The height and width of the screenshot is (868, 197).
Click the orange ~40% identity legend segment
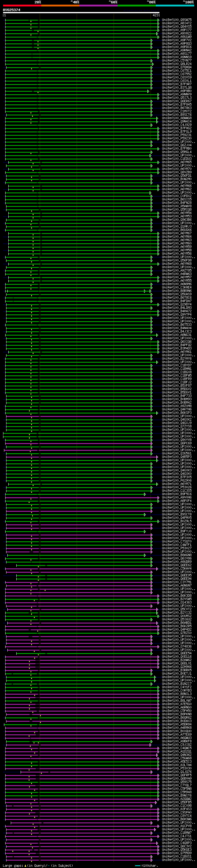[x=60, y=6]
